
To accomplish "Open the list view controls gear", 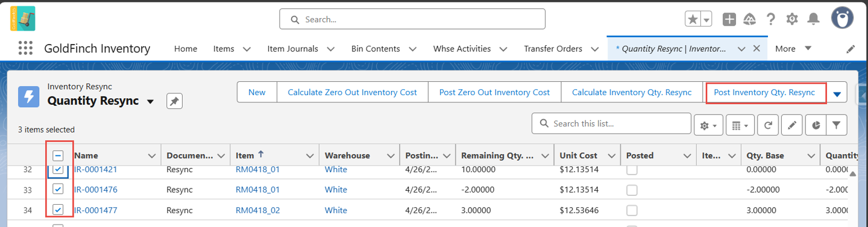I will click(x=708, y=125).
